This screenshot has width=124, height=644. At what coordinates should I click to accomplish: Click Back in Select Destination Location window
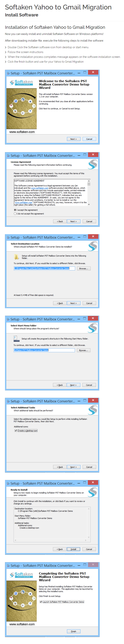[60, 303]
